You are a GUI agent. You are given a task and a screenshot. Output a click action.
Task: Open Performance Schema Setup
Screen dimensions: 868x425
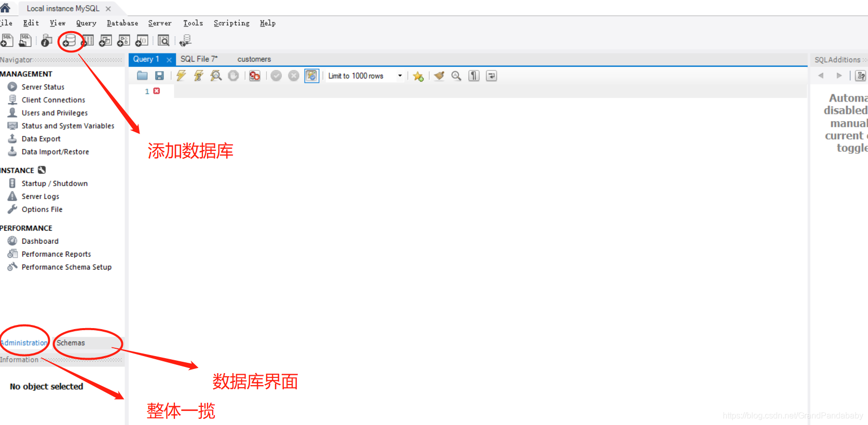coord(66,266)
